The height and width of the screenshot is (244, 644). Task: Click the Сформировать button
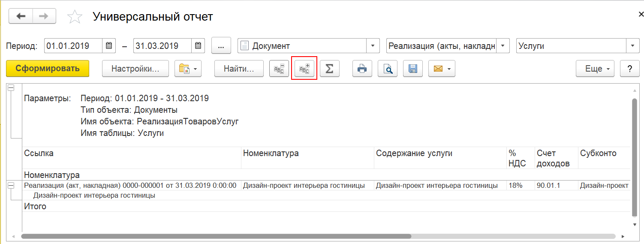point(48,69)
